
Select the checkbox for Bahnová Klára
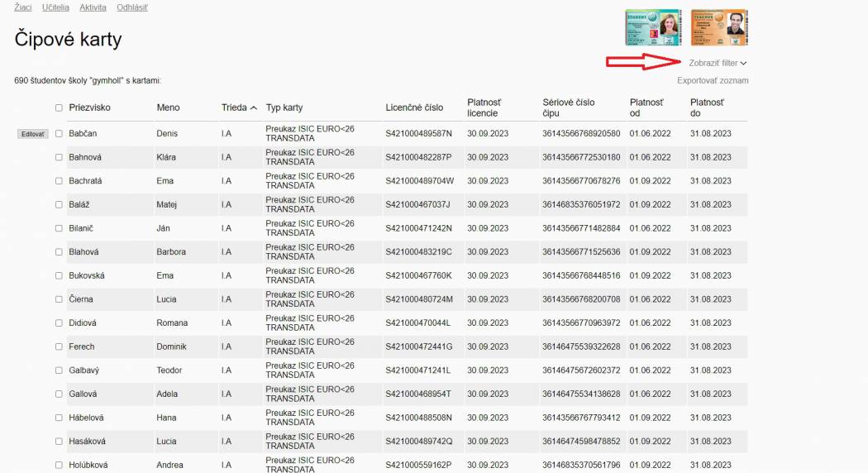click(x=59, y=157)
